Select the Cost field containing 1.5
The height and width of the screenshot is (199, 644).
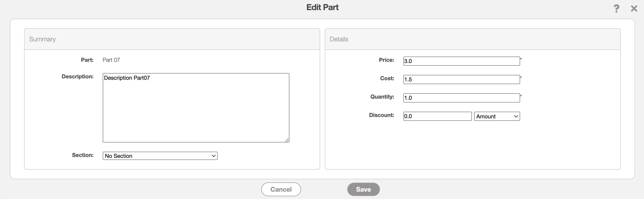tap(461, 80)
